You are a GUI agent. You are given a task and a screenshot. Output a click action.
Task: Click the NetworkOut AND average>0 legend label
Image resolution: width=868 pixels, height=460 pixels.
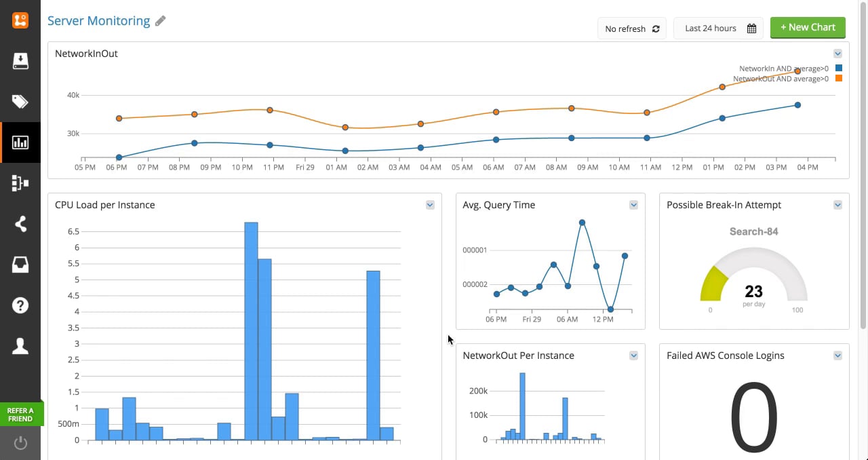point(781,79)
